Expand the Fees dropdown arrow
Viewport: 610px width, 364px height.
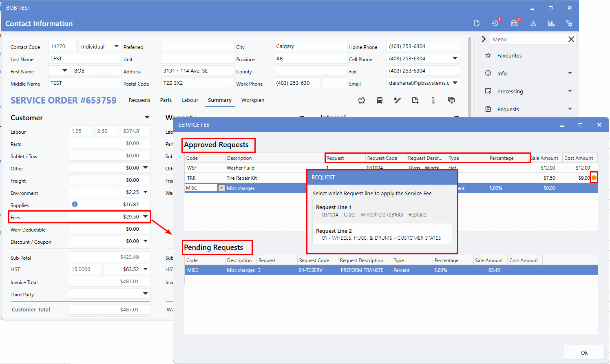[146, 216]
